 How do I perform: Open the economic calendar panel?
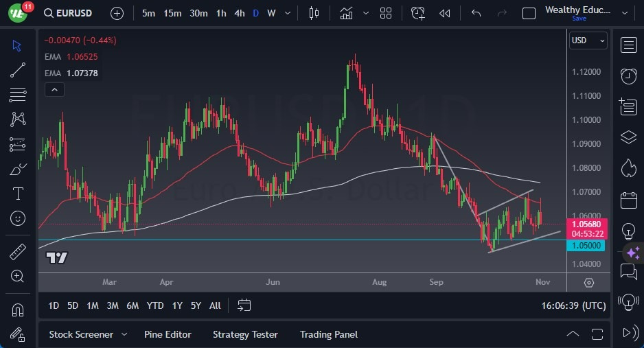click(628, 200)
